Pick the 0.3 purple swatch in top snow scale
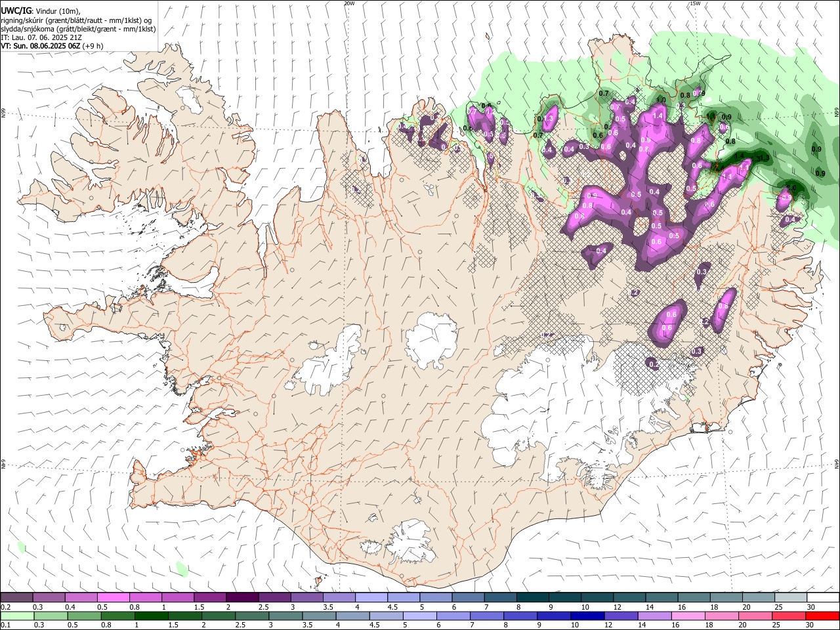 click(49, 597)
